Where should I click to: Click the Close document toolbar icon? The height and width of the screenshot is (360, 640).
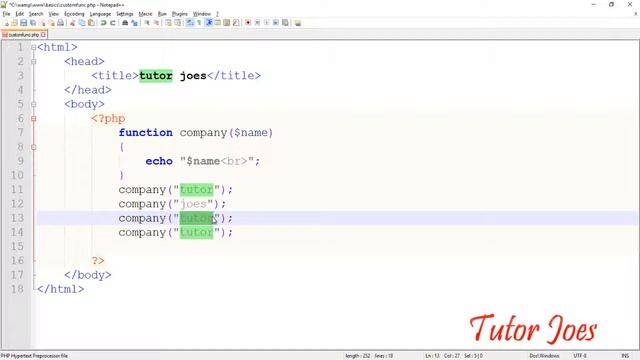click(x=42, y=23)
